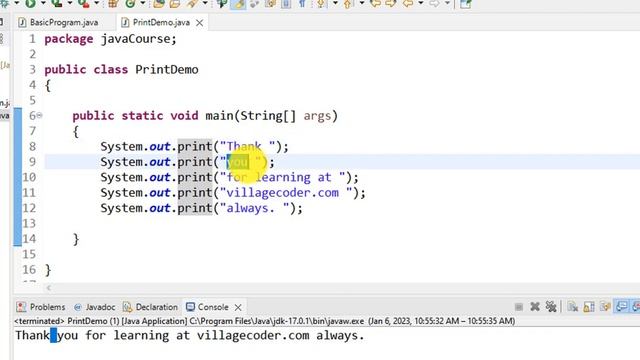Image resolution: width=640 pixels, height=360 pixels.
Task: Go to Previous Annotation arrow icon
Action: [x=347, y=4]
